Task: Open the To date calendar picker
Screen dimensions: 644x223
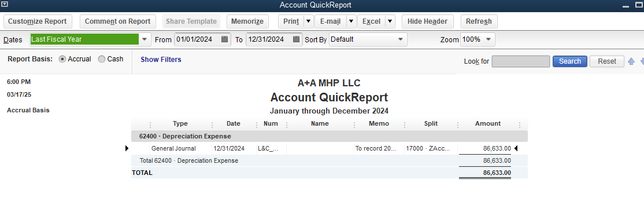Action: tap(297, 39)
